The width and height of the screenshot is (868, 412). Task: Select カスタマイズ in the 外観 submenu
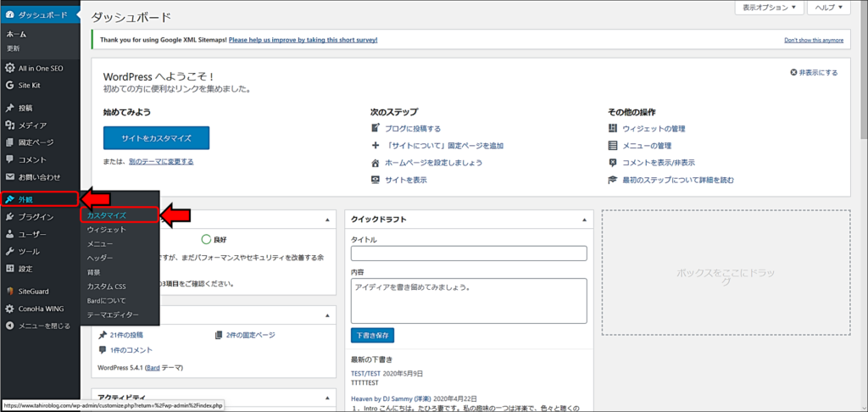click(x=107, y=214)
